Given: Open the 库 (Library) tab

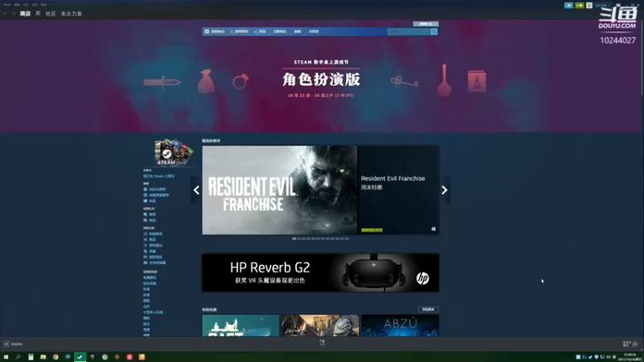Looking at the screenshot, I should (x=38, y=14).
